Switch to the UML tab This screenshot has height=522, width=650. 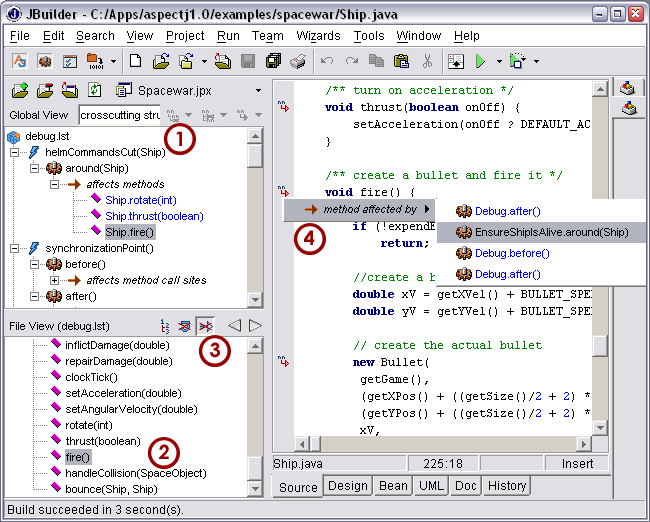[x=432, y=486]
